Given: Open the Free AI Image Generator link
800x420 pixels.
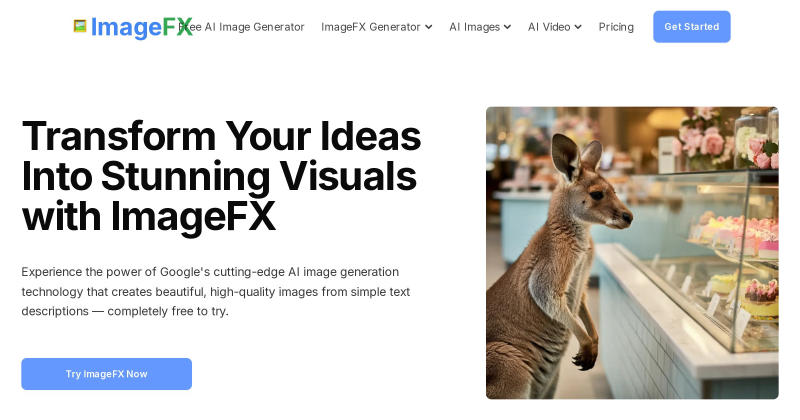Looking at the screenshot, I should [x=241, y=27].
